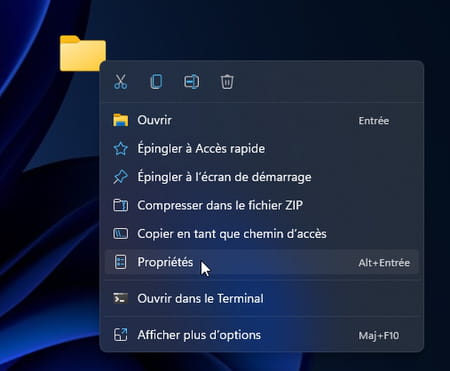Click the folder icon beside Ouvrir
This screenshot has height=371, width=450.
[120, 120]
